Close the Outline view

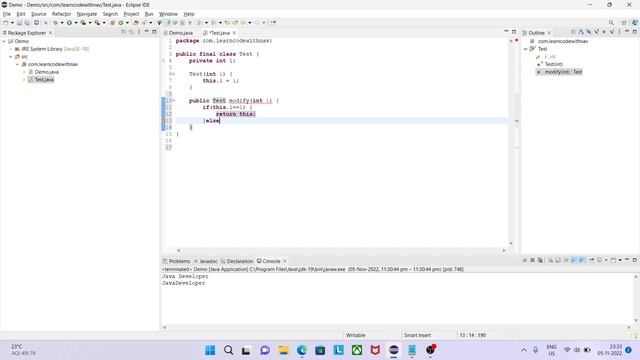point(549,33)
